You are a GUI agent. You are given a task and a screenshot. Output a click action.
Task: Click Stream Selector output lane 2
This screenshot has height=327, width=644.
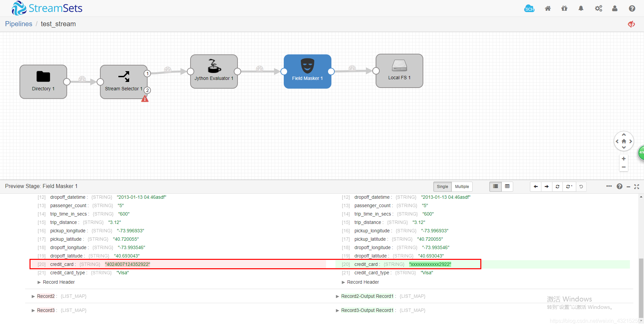[x=147, y=90]
